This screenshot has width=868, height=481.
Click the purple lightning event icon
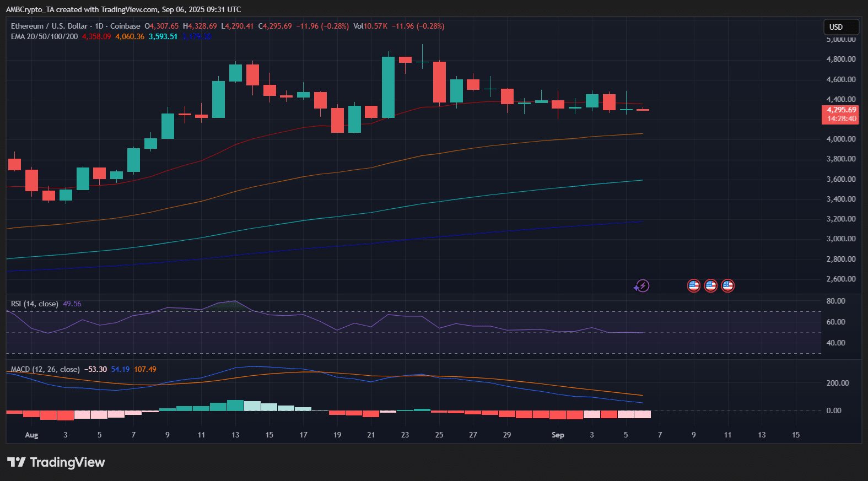pos(641,286)
